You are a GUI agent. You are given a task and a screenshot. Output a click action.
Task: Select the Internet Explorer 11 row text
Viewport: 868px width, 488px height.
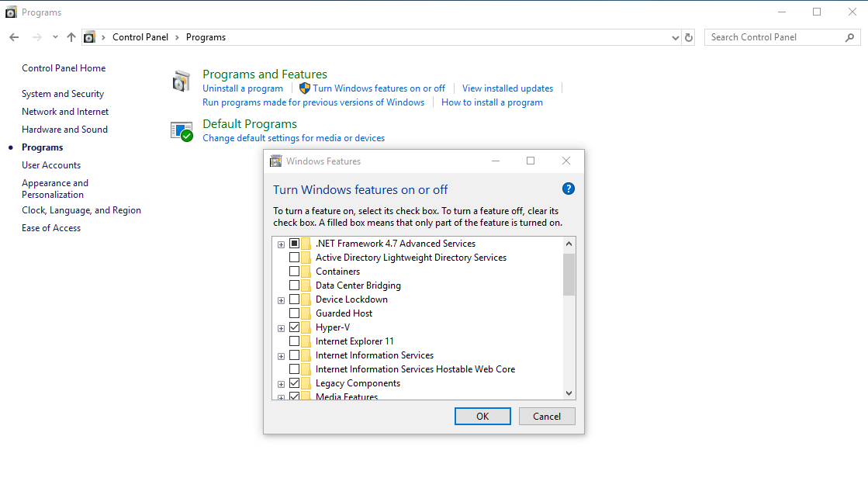pyautogui.click(x=354, y=341)
